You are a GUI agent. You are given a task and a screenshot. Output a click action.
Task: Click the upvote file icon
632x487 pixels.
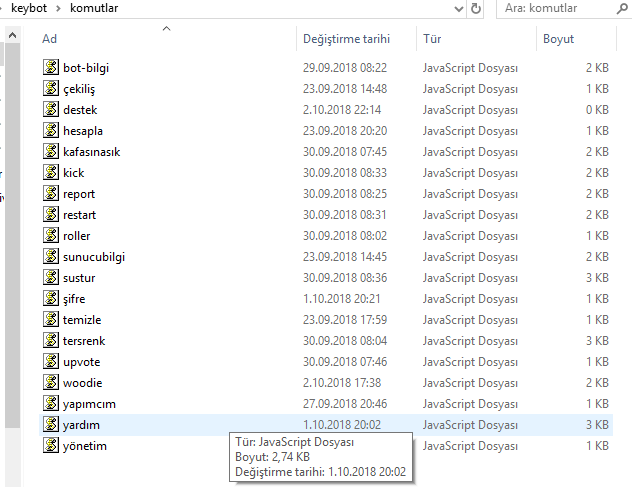51,361
